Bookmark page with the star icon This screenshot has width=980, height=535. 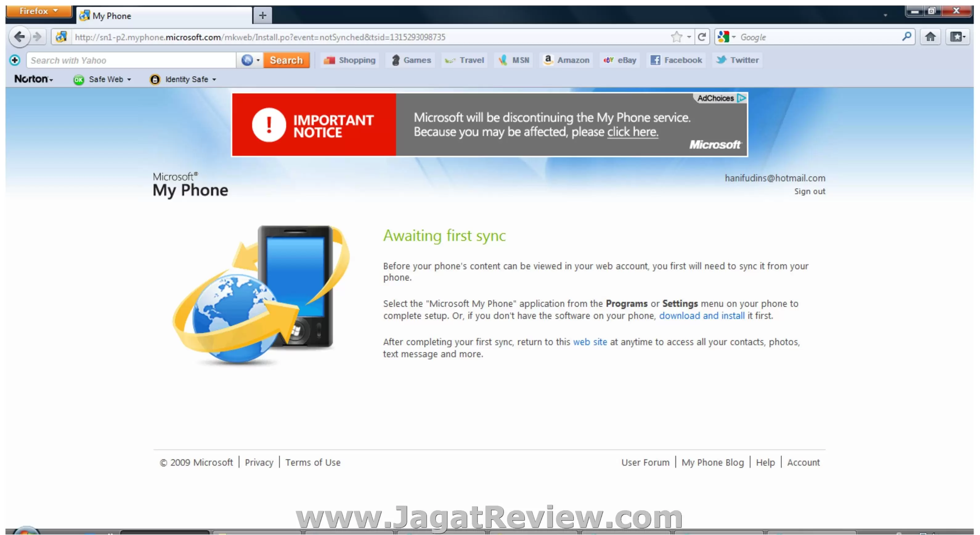(x=677, y=37)
